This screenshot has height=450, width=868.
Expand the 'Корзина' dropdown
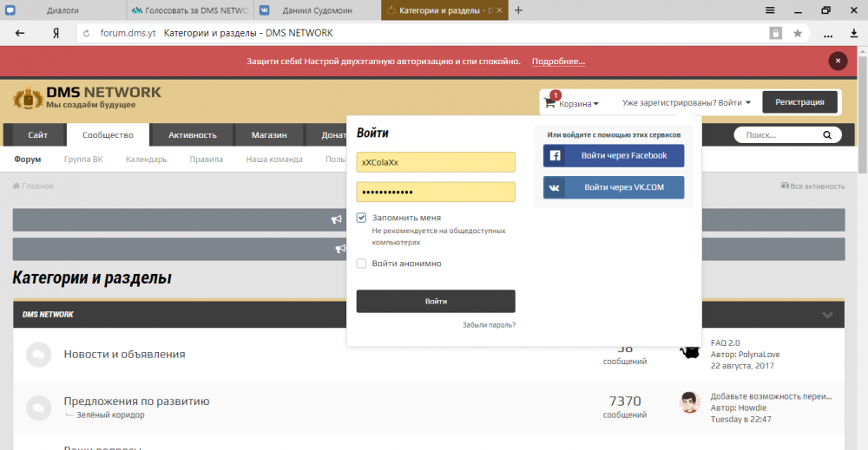pyautogui.click(x=578, y=103)
